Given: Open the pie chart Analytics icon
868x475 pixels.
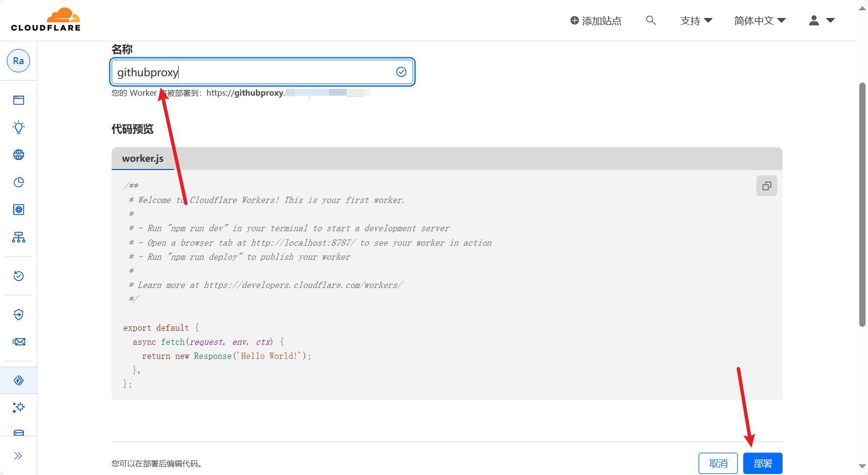Looking at the screenshot, I should (x=18, y=182).
